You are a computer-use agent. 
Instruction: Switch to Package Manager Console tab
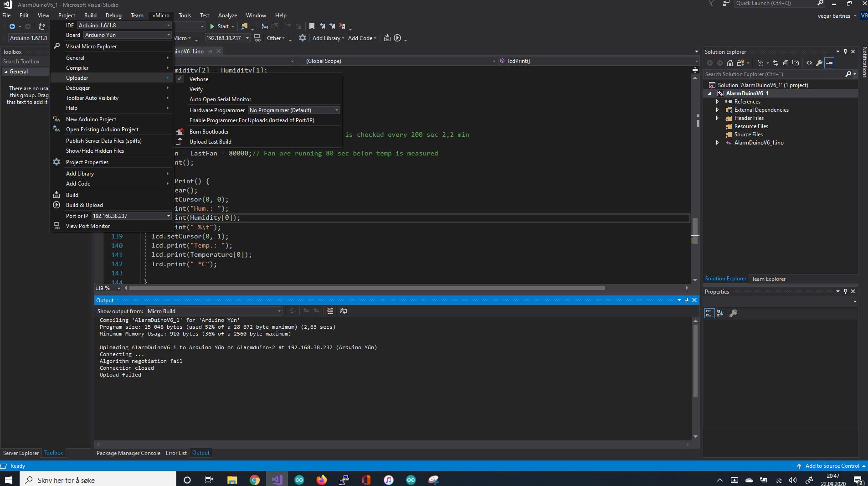pyautogui.click(x=128, y=453)
